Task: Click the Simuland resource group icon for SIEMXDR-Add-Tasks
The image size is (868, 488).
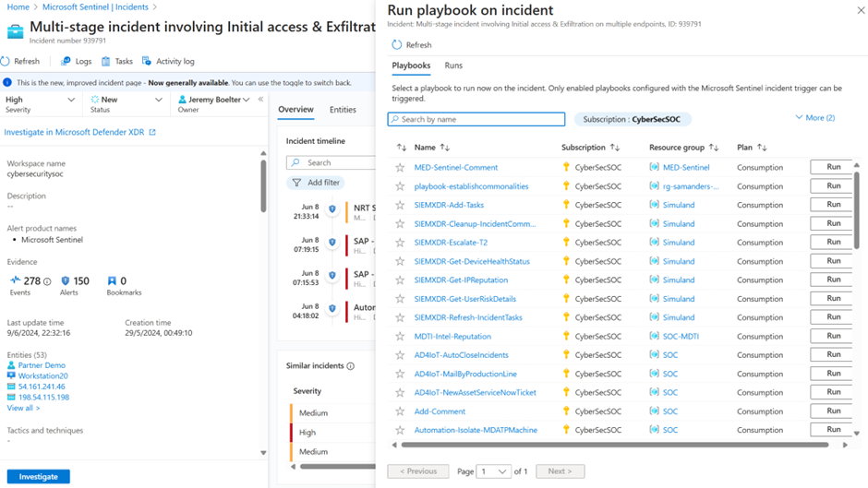Action: [654, 205]
